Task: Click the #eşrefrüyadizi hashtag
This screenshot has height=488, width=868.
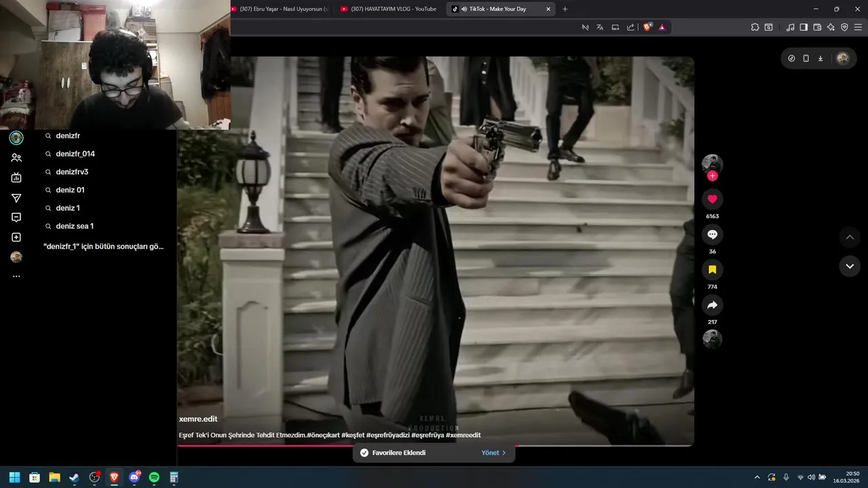Action: 387,435
